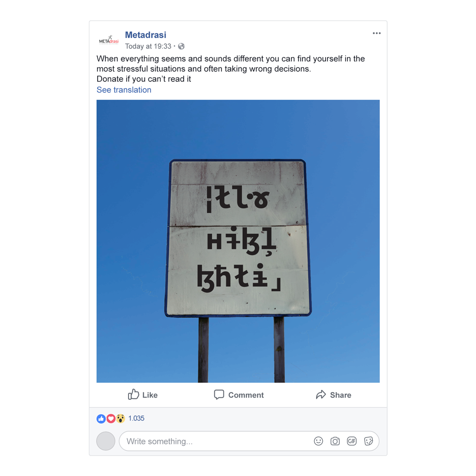Select the Comment button text

pos(246,395)
